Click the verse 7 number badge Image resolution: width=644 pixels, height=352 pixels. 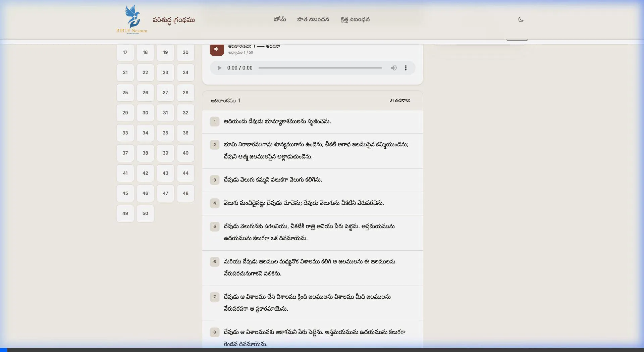point(215,297)
